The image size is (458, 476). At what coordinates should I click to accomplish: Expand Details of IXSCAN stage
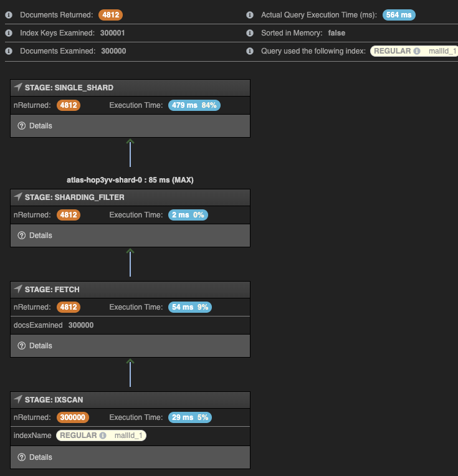coord(130,457)
